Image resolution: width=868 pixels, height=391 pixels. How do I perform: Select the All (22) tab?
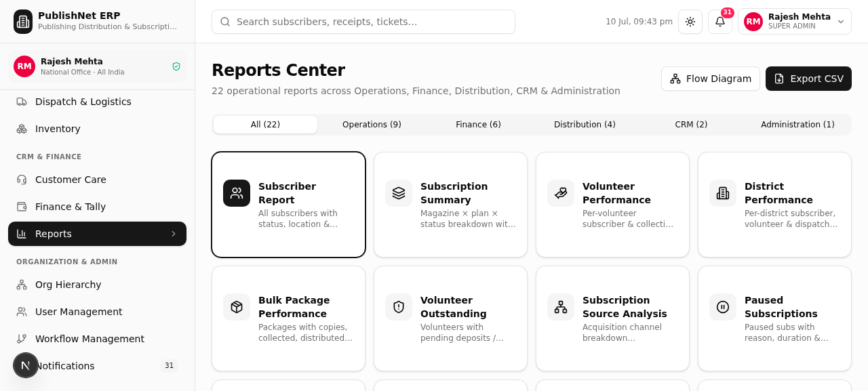[265, 125]
